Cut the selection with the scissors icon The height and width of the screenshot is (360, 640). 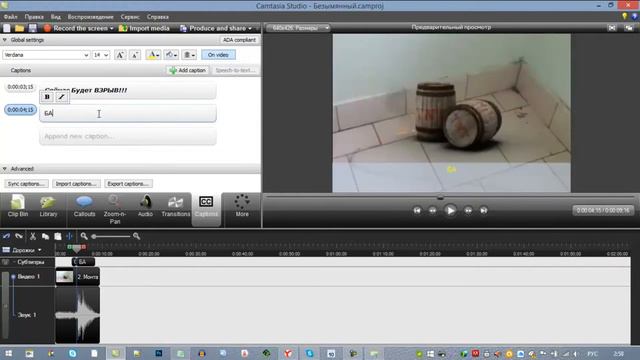pyautogui.click(x=33, y=236)
